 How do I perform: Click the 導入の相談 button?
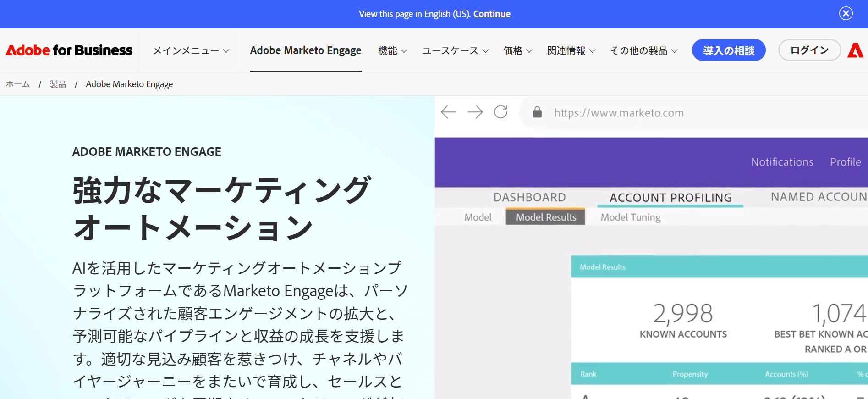pos(728,50)
